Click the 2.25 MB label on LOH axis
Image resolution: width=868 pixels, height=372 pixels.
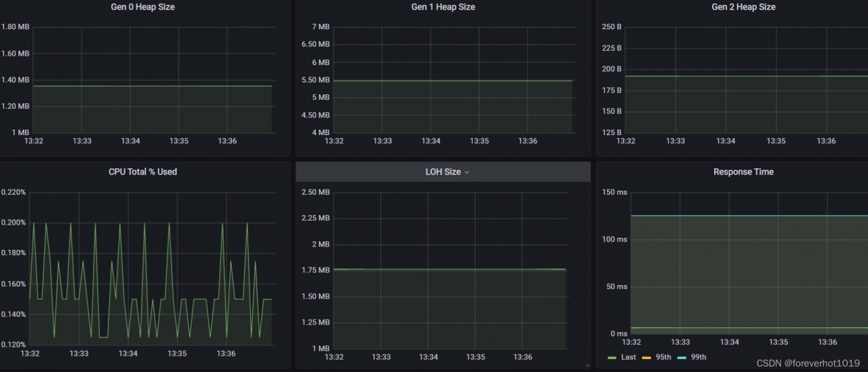[x=315, y=219]
